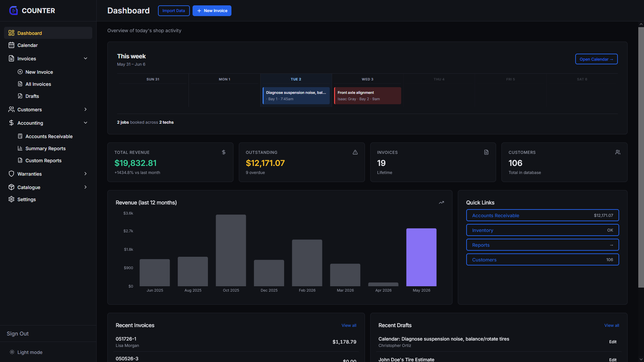Click the All Invoices file icon

tap(20, 84)
